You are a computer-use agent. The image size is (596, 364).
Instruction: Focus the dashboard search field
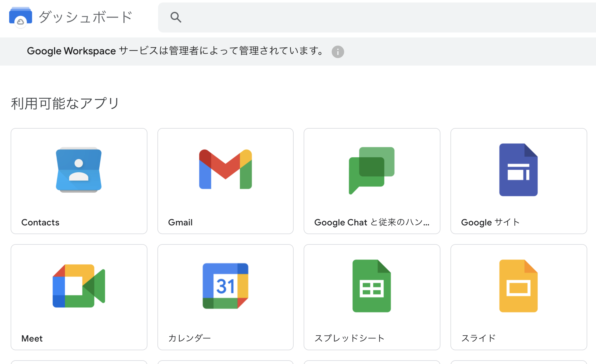point(377,17)
